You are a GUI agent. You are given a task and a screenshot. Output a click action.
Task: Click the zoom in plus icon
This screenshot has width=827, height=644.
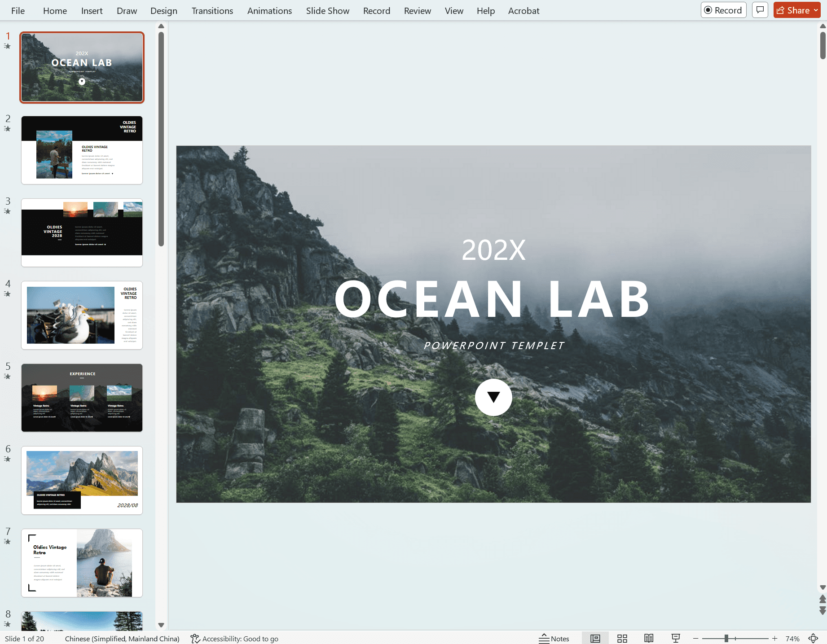click(774, 639)
